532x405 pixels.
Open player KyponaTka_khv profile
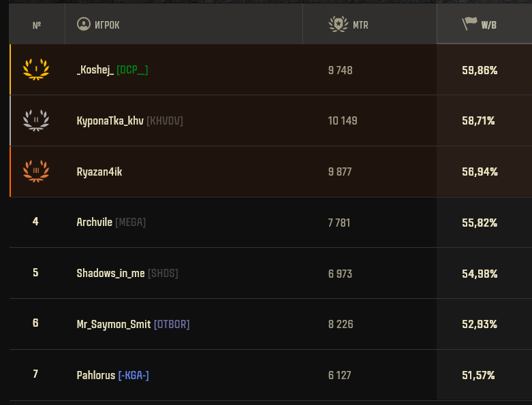[x=110, y=121]
